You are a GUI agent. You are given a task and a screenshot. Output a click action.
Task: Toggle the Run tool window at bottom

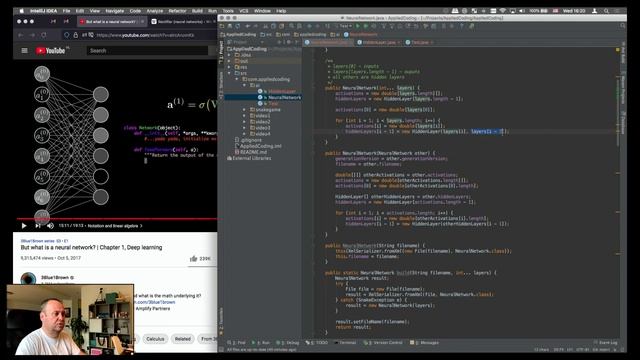coord(261,343)
